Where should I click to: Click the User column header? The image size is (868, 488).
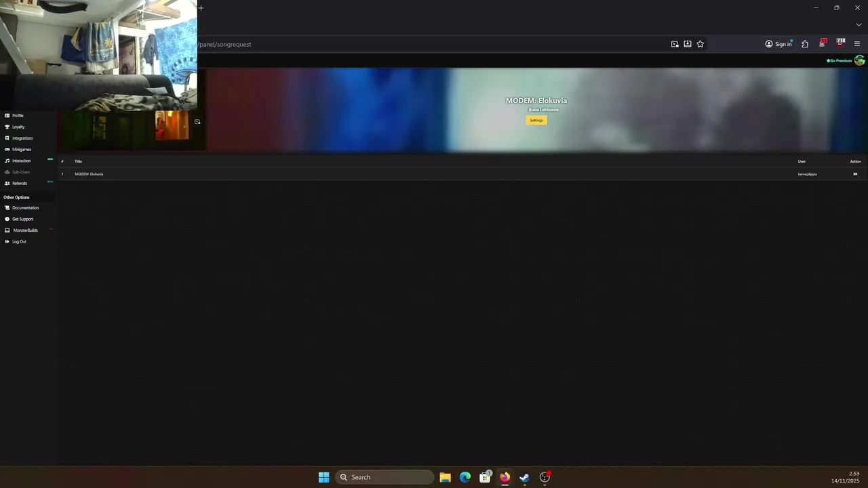(802, 161)
